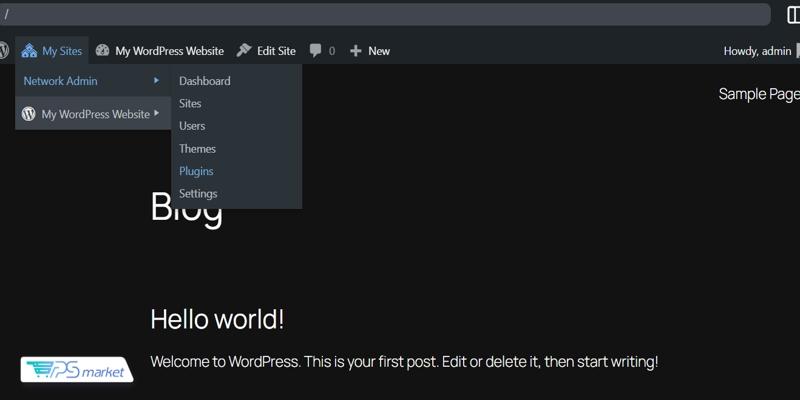Choose Users from Network Admin submenu
Screen dimensions: 800x400
(192, 126)
